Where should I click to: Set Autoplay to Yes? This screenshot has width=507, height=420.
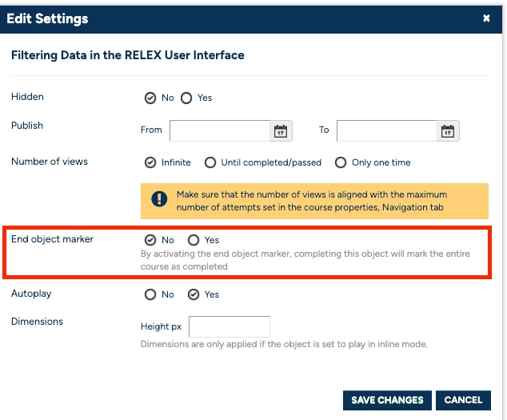[x=194, y=294]
